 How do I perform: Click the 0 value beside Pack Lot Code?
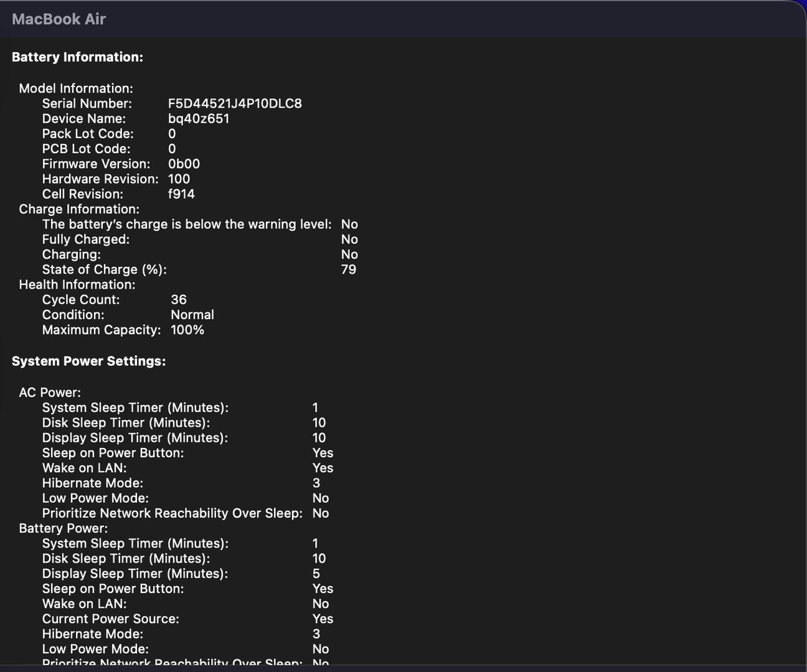(172, 134)
